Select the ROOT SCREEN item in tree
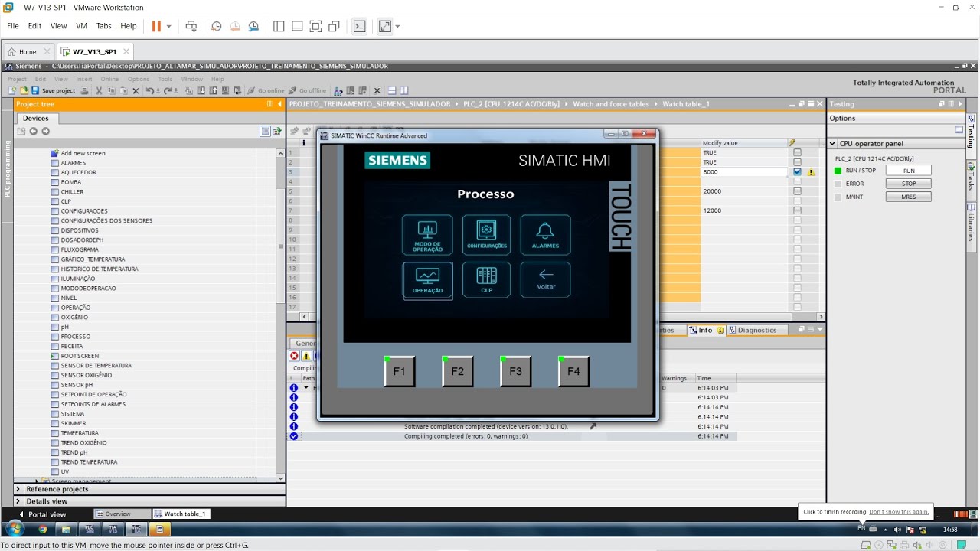980x551 pixels. 80,356
